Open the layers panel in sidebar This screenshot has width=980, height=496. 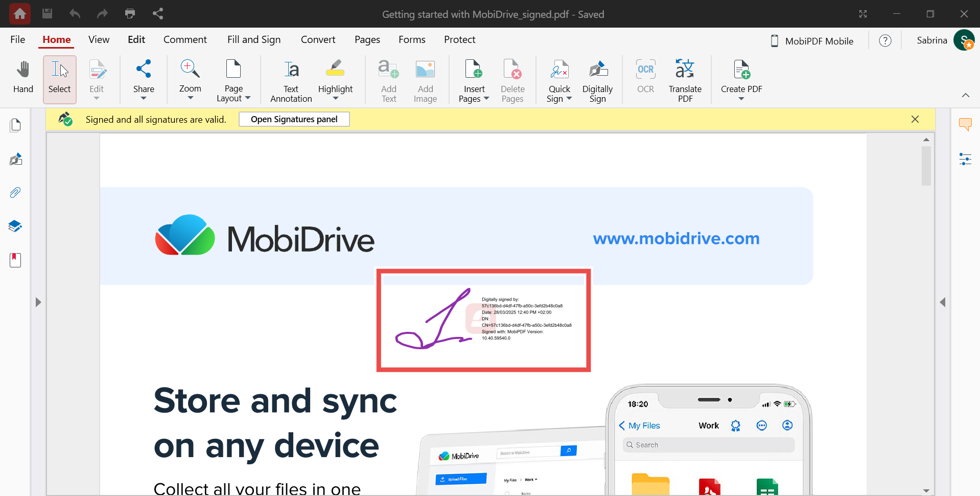click(x=15, y=226)
